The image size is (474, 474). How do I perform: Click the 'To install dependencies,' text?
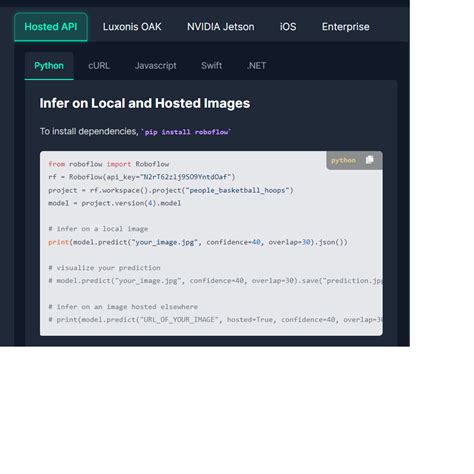pyautogui.click(x=89, y=132)
